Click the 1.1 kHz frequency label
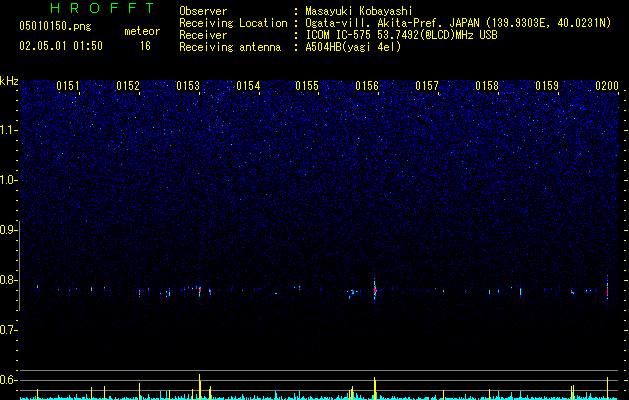Screen dimensions: 629x400 coord(8,130)
